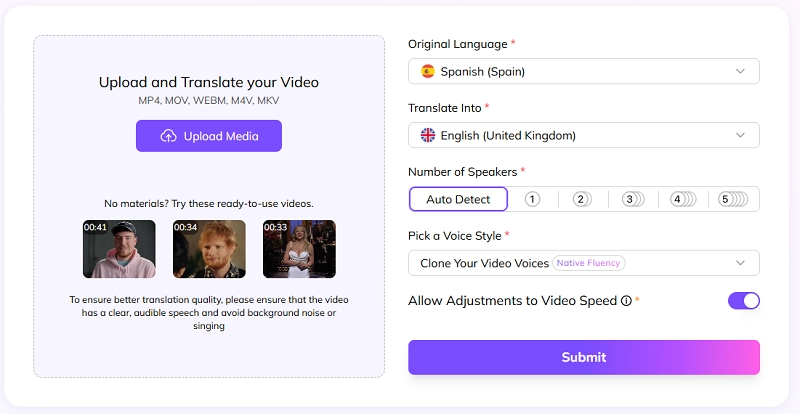Viewport: 800px width, 414px height.
Task: Click the Submit button
Action: (x=584, y=357)
